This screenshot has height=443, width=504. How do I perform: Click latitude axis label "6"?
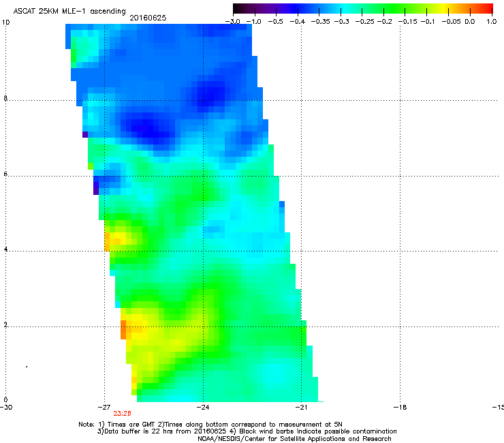tap(5, 174)
